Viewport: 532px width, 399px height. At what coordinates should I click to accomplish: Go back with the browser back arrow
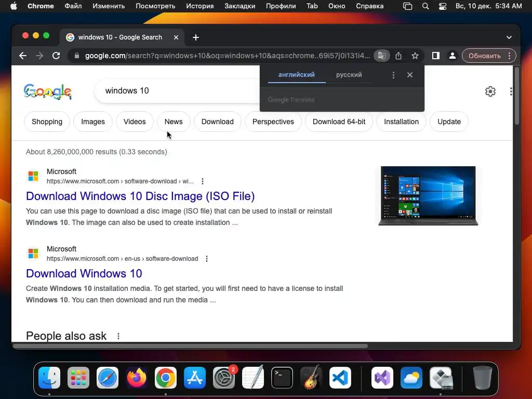click(x=23, y=56)
